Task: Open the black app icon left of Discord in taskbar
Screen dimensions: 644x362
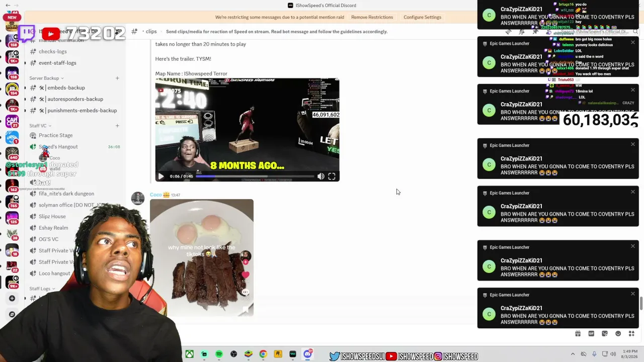Action: pos(293,354)
